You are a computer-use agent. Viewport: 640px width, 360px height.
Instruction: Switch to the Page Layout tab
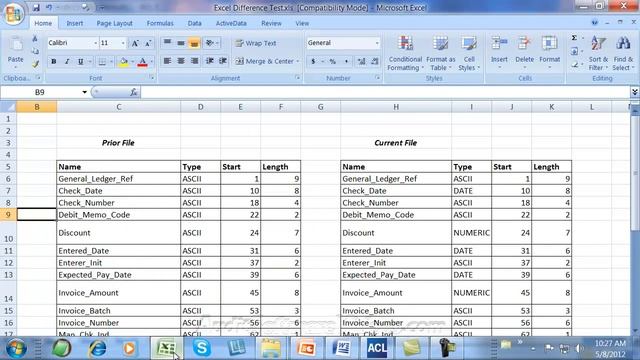point(114,23)
